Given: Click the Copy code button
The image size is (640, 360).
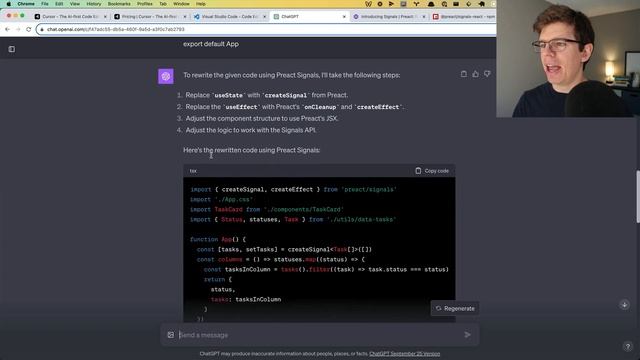Looking at the screenshot, I should point(432,171).
